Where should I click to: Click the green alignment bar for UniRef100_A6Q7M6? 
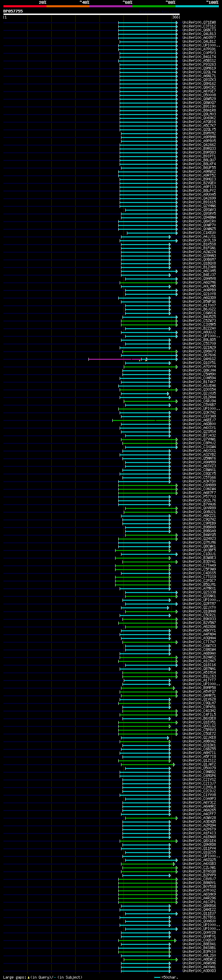click(149, 283)
